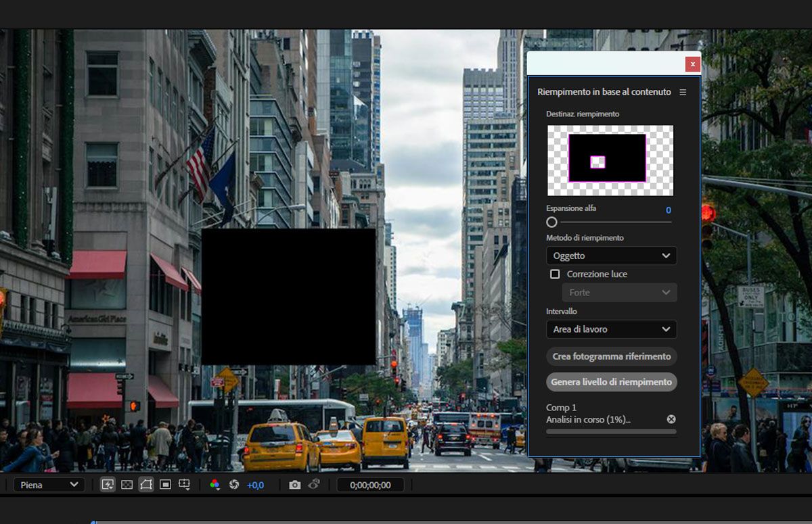This screenshot has height=524, width=812.
Task: Expand the Intervallo Area di lavoro dropdown
Action: tap(611, 329)
